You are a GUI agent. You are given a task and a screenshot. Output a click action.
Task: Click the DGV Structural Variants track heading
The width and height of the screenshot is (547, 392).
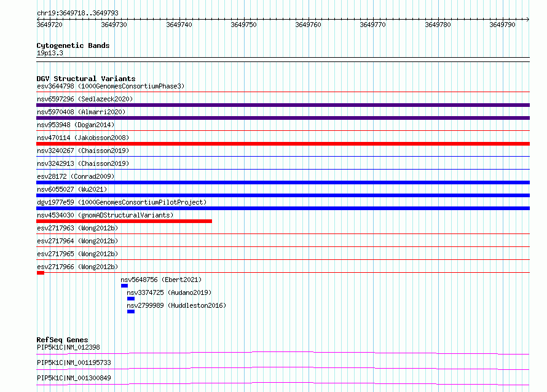coord(86,79)
